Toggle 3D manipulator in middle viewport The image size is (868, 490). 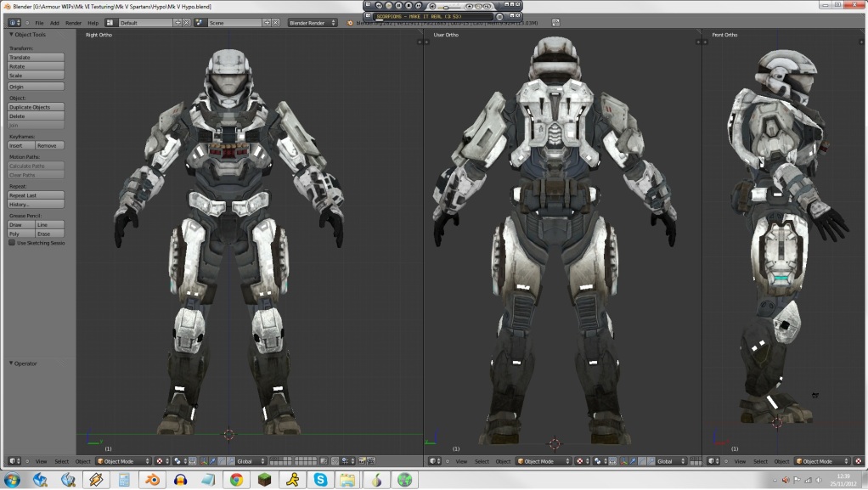click(x=624, y=461)
